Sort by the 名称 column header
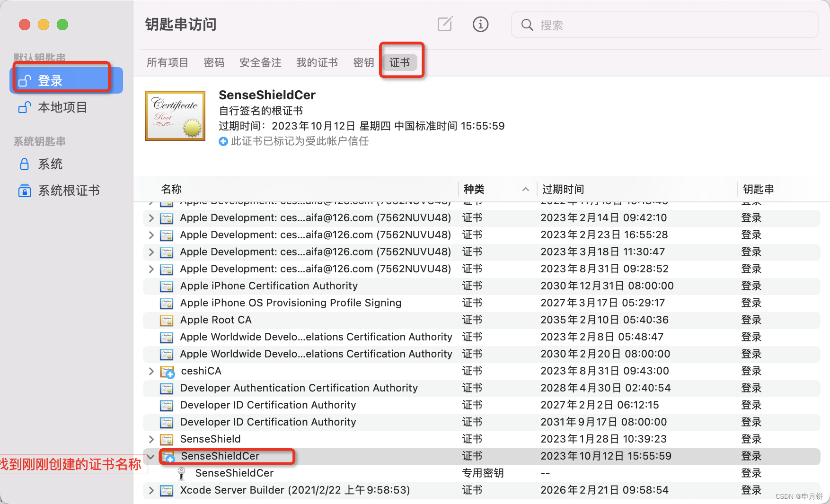The image size is (830, 504). (171, 189)
